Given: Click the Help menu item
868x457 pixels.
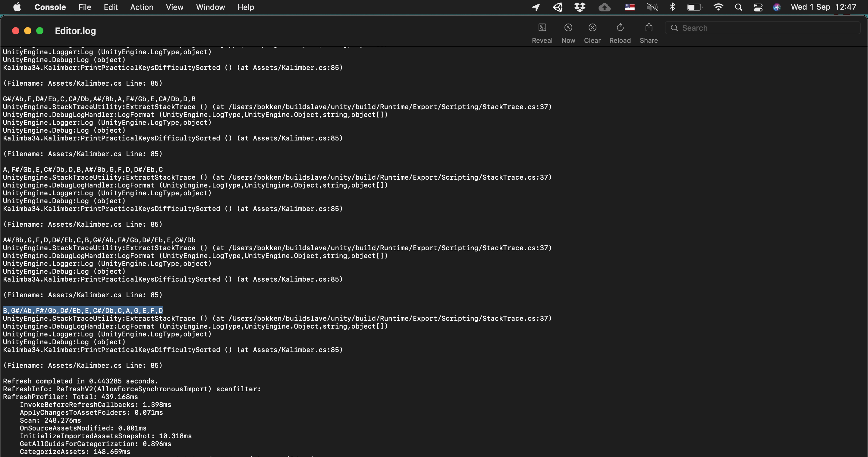Looking at the screenshot, I should coord(246,7).
